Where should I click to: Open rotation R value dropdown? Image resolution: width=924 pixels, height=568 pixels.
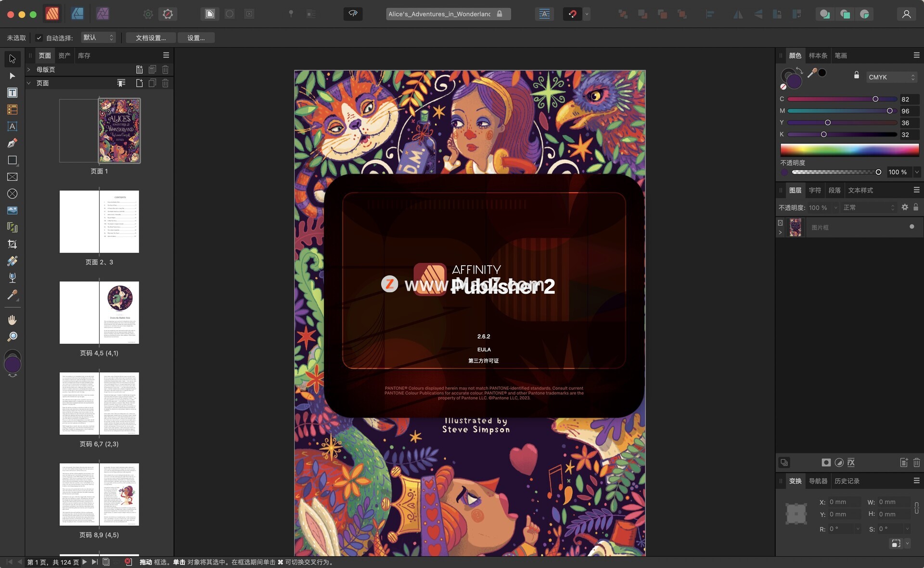858,529
